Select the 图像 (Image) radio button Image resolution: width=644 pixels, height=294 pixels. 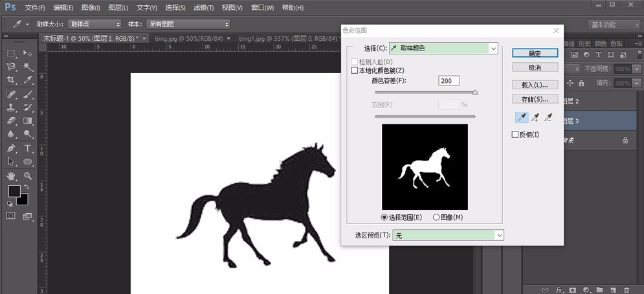(x=436, y=218)
